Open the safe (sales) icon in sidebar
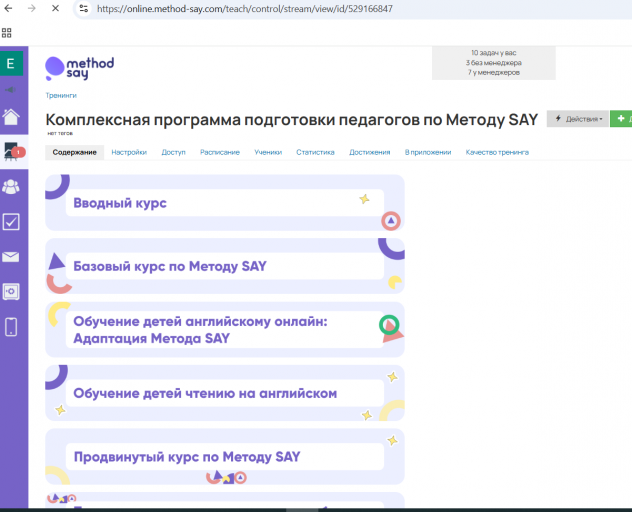 click(11, 291)
